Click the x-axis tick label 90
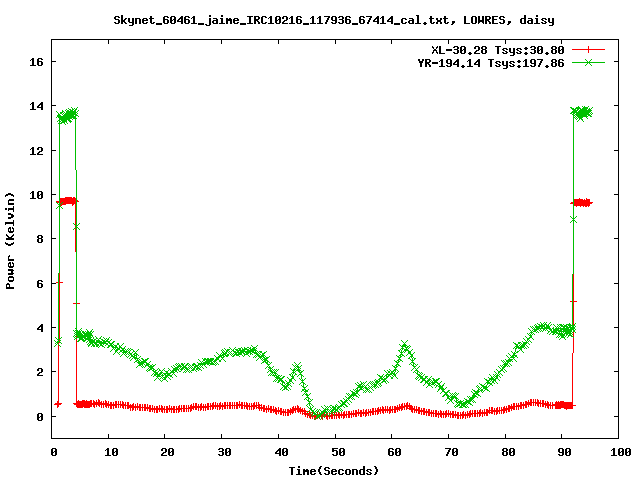 click(564, 452)
